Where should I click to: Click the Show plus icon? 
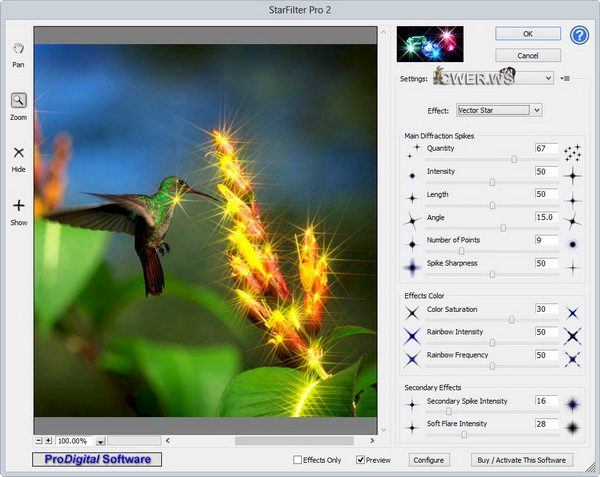point(18,206)
